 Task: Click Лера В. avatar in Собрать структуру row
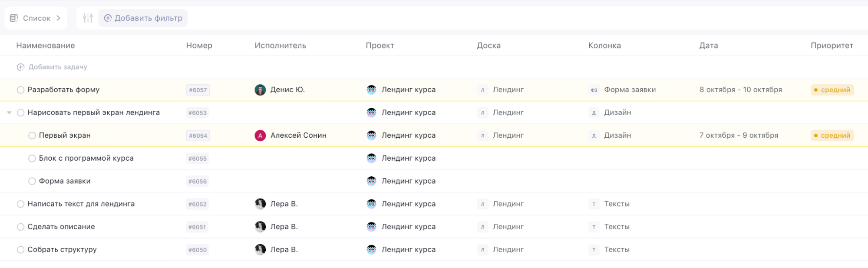260,249
